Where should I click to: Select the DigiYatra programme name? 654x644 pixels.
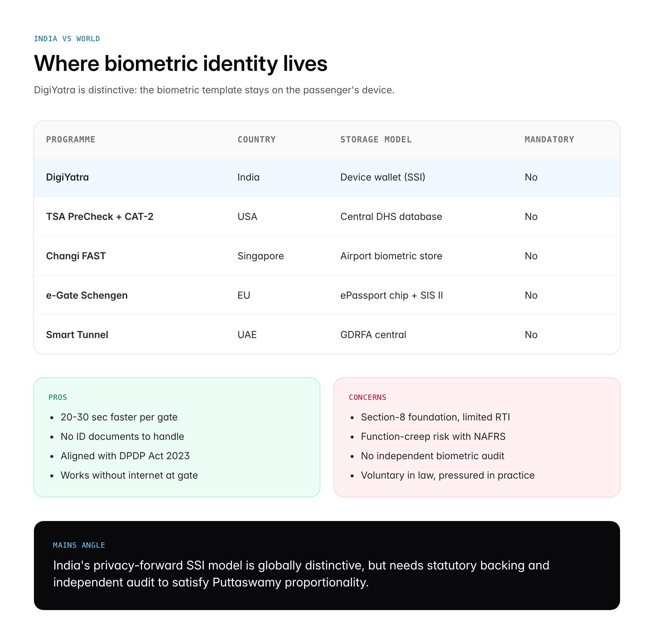coord(67,177)
